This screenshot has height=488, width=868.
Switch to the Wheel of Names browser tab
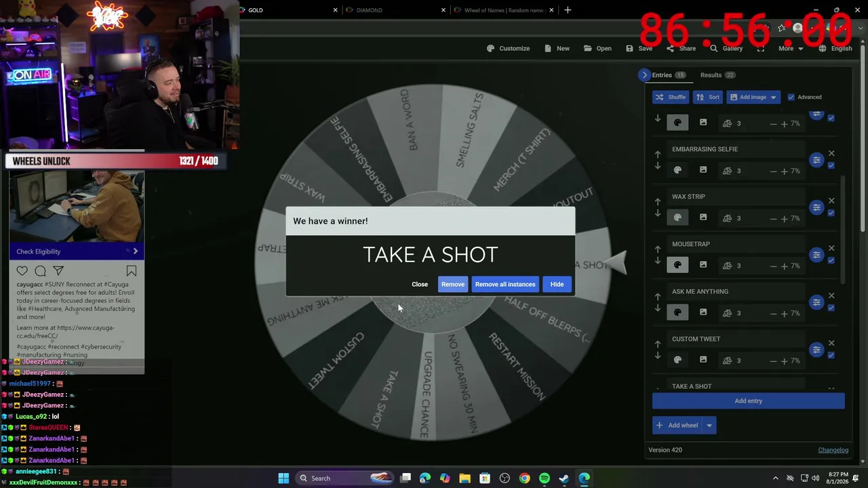[x=505, y=10]
